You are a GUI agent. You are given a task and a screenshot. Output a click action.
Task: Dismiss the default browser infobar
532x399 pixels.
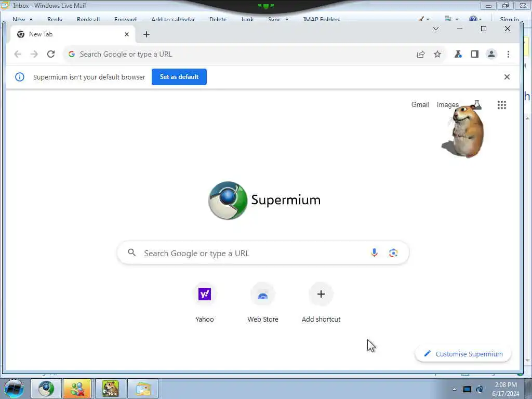pyautogui.click(x=507, y=77)
